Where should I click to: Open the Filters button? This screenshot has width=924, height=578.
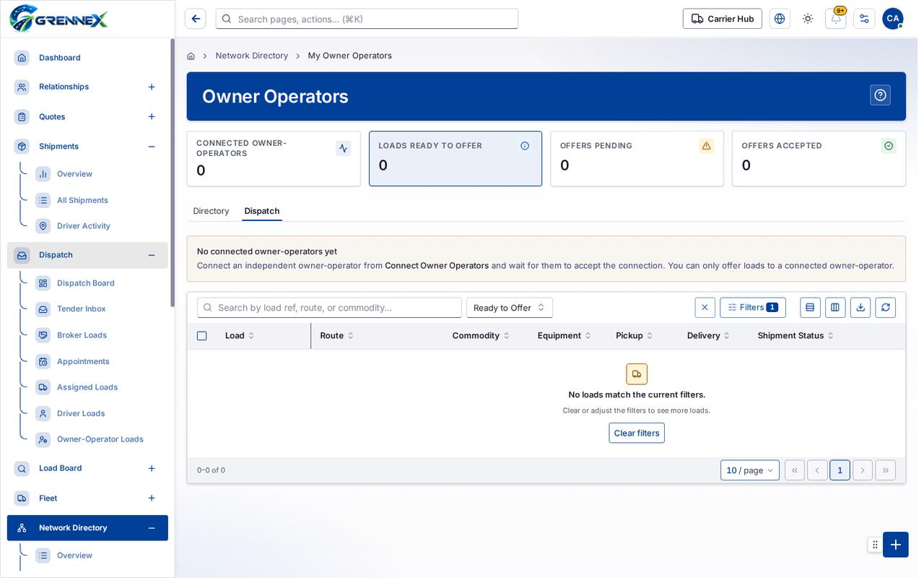pos(753,308)
